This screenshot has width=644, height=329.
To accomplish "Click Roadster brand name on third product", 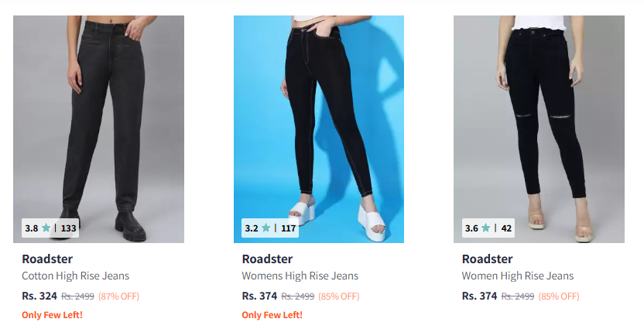I will point(487,259).
